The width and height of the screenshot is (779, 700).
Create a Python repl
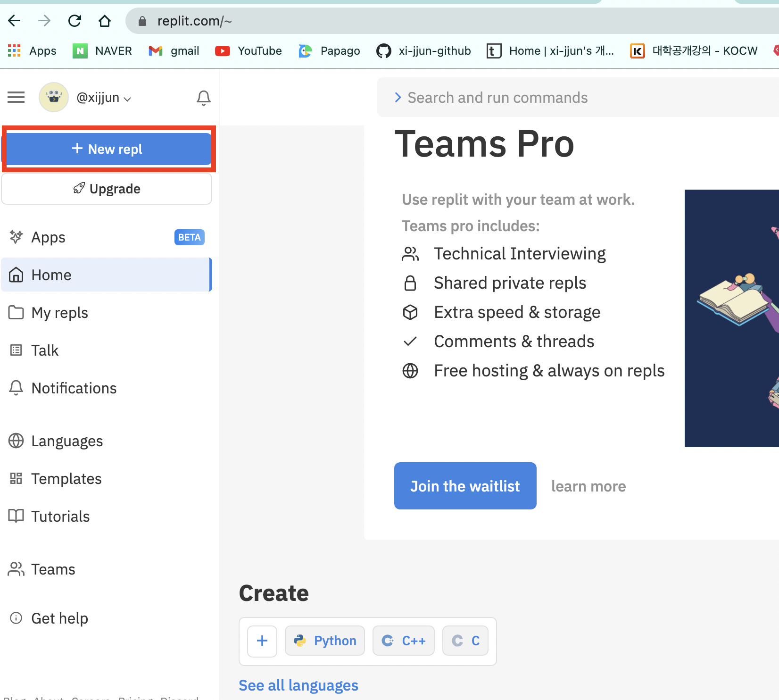pyautogui.click(x=325, y=641)
